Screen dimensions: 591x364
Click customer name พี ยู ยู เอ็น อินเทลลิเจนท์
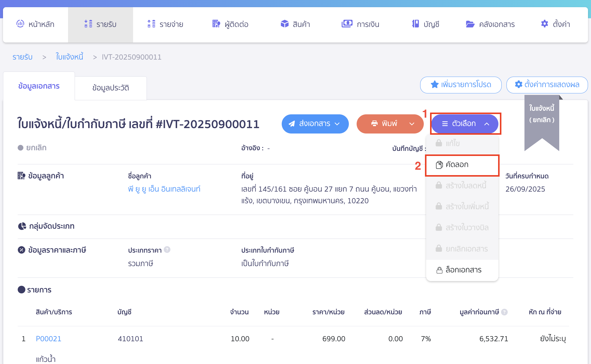click(x=164, y=189)
